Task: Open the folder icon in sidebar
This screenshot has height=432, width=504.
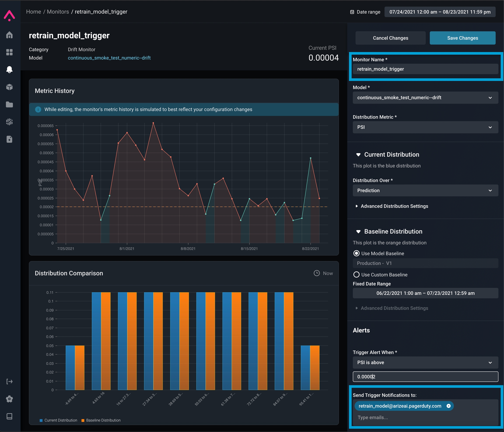Action: point(9,104)
